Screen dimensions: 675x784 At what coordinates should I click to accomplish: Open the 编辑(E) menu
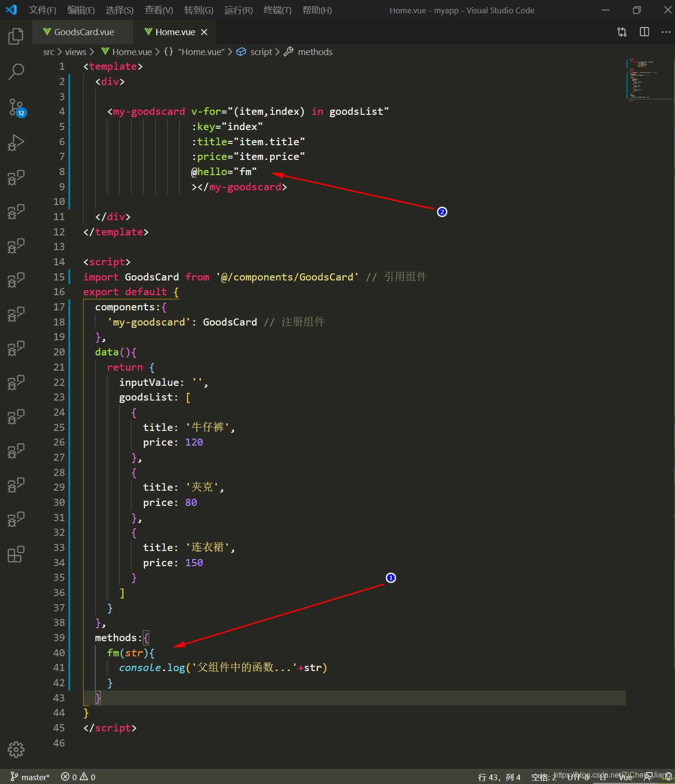coord(81,10)
